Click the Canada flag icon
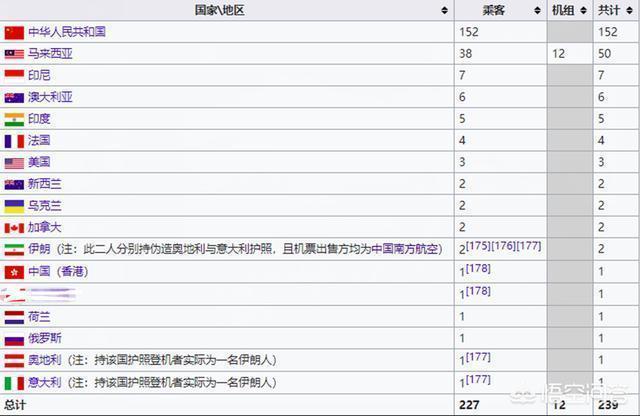Screen dimensions: 640x416 tap(14, 228)
